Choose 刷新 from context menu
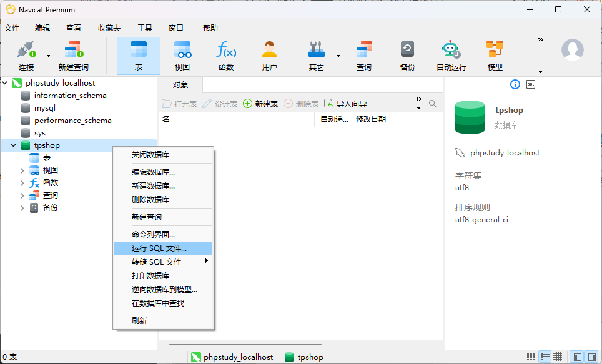602x364 pixels. coord(163,321)
